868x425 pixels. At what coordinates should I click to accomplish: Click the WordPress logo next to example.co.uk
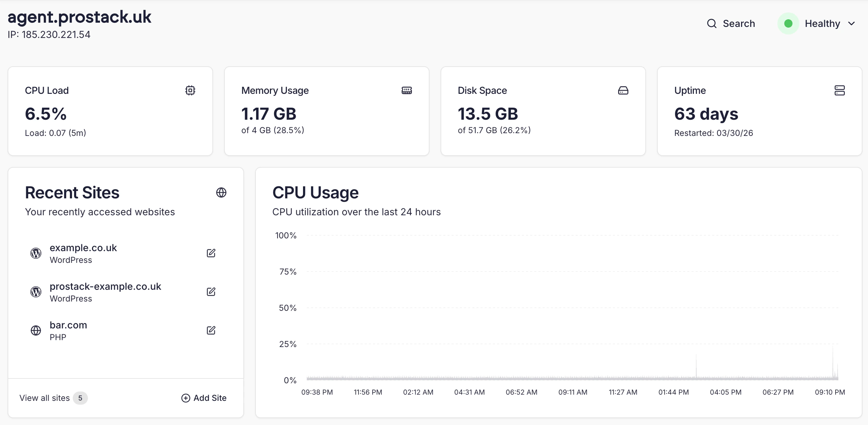[36, 253]
